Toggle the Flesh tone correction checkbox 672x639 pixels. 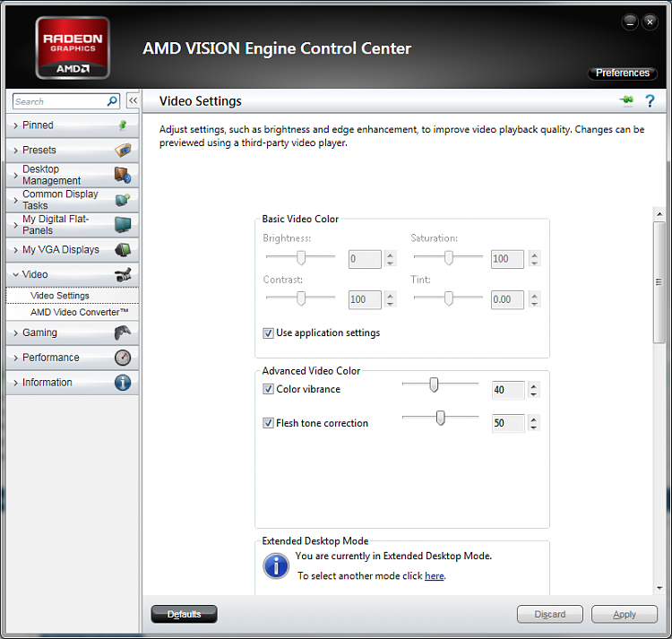click(x=268, y=423)
